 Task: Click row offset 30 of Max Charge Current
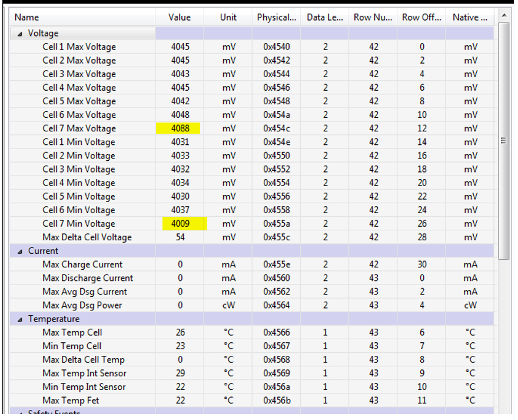pyautogui.click(x=422, y=264)
